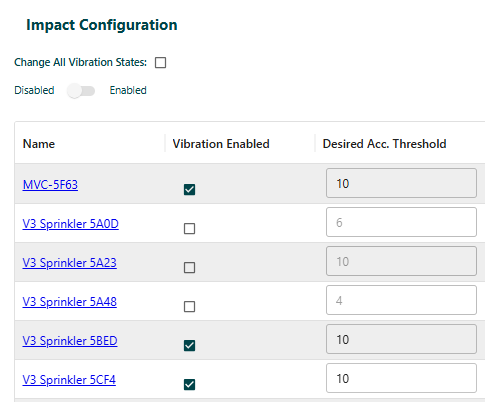Open the V3 Sprinkler 5A0D link

click(x=71, y=224)
